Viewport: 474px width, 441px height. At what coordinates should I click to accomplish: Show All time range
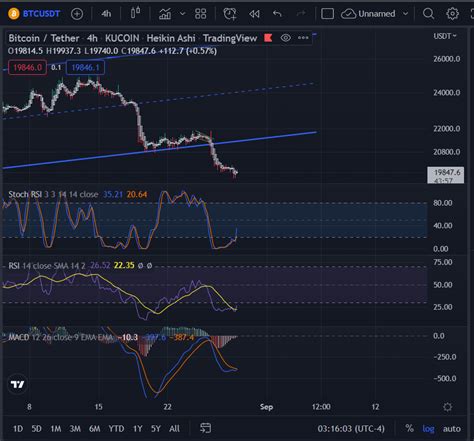[x=174, y=429]
